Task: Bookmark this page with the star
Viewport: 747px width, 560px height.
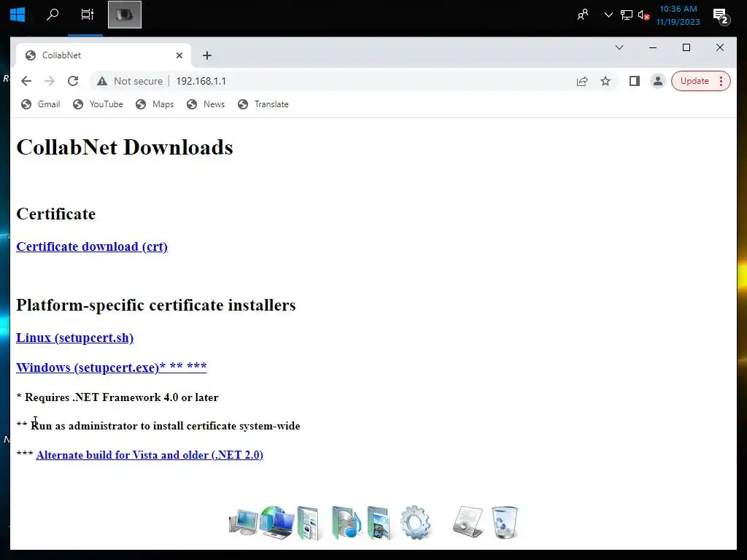Action: [605, 81]
